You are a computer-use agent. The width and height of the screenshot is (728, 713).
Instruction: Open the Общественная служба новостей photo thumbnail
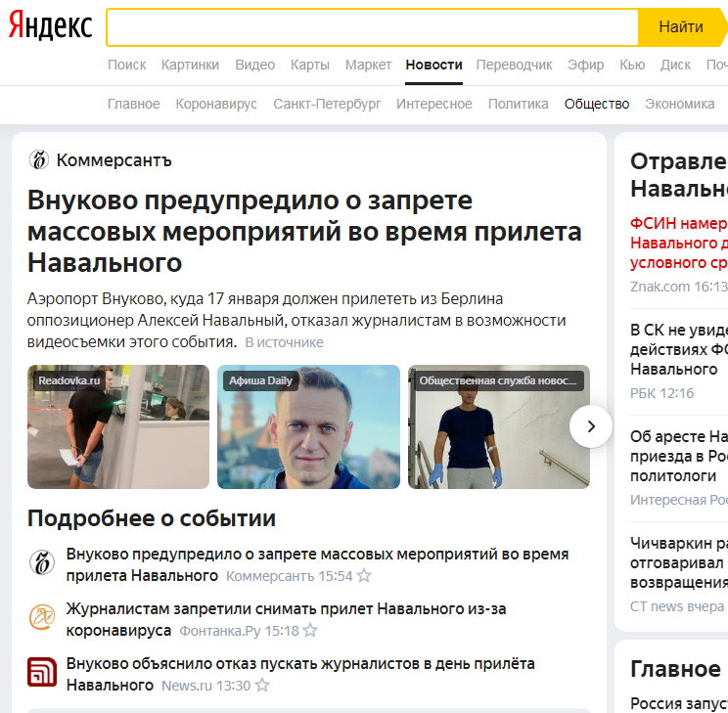click(499, 426)
